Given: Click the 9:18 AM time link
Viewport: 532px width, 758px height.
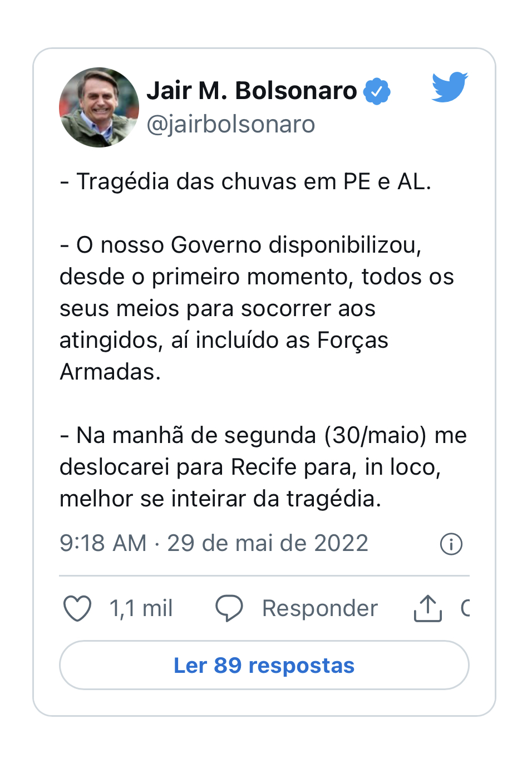Looking at the screenshot, I should pos(103,543).
